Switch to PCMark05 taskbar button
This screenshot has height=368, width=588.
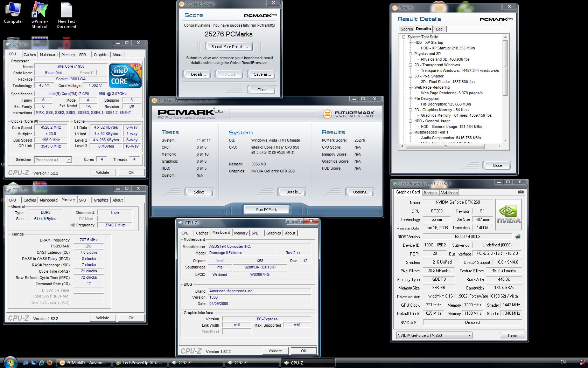(84, 363)
